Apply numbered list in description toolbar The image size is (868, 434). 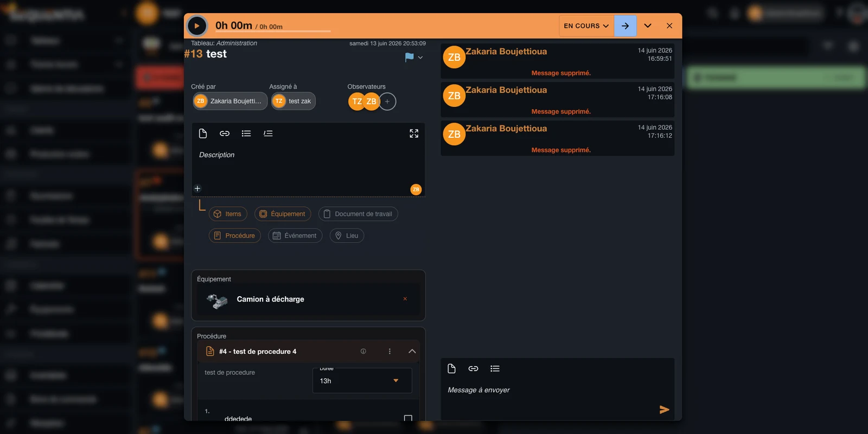[268, 133]
